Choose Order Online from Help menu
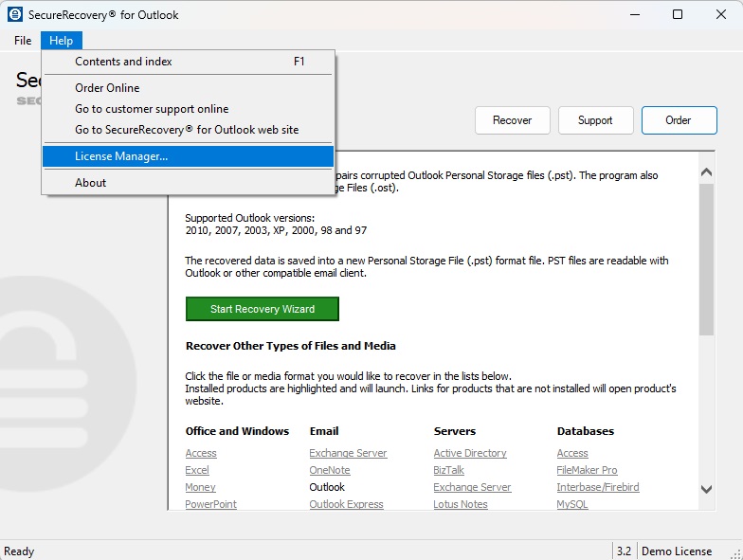The width and height of the screenshot is (743, 560). [107, 88]
